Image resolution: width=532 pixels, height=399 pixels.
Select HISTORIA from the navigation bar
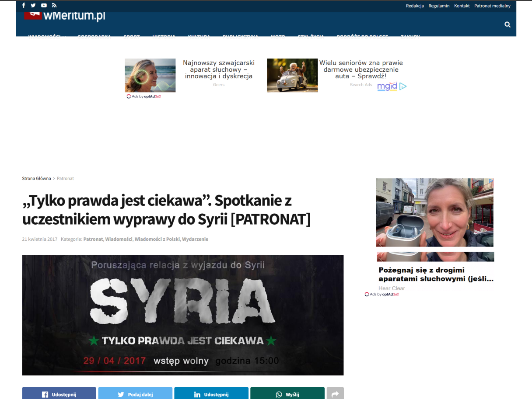163,37
